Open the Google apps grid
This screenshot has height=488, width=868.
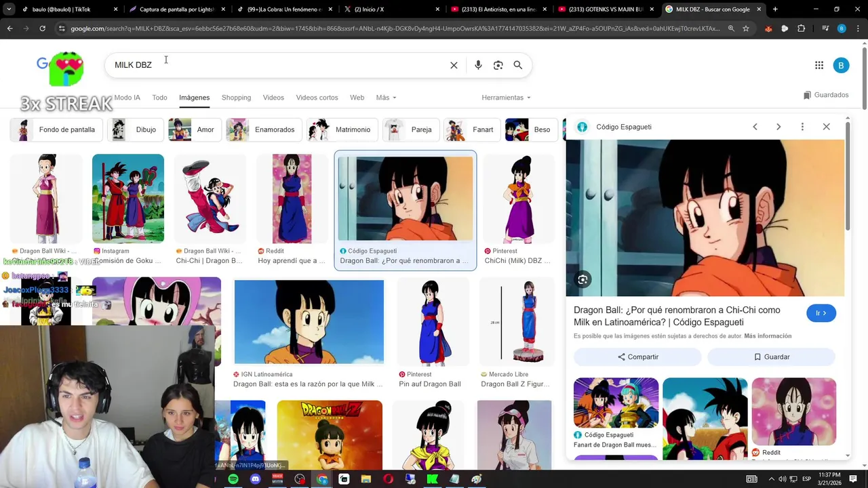[819, 65]
